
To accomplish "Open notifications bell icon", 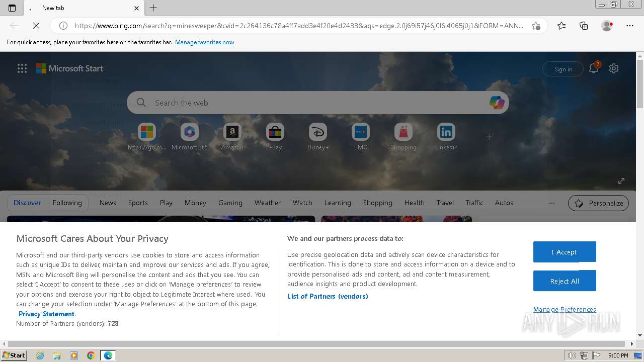I will click(594, 69).
